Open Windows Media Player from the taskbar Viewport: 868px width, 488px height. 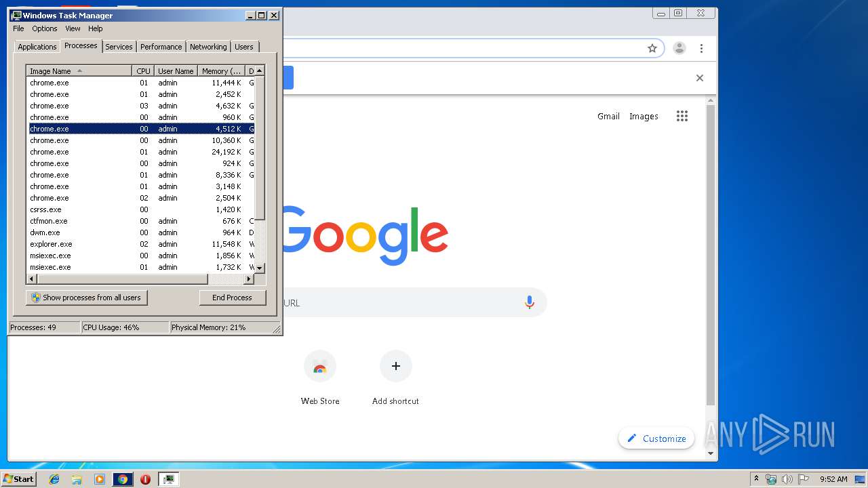(x=100, y=479)
